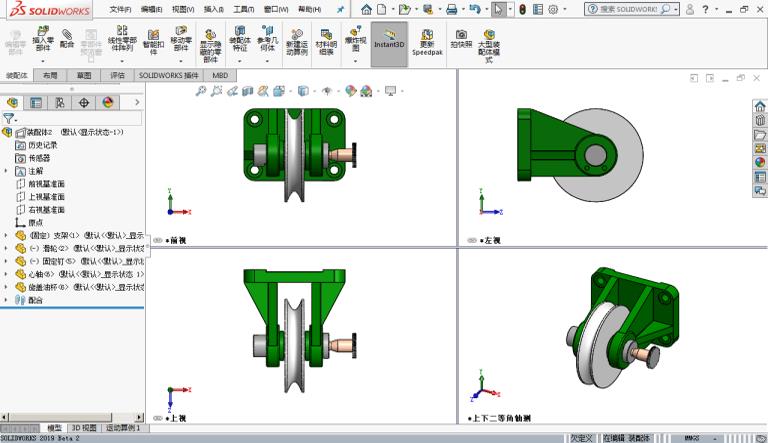Toggle the link views icon beside 前视
Viewport: 768px width, 443px height.
coord(160,240)
